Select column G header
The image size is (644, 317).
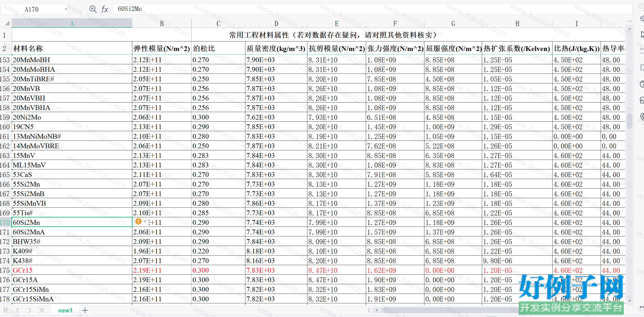click(453, 23)
